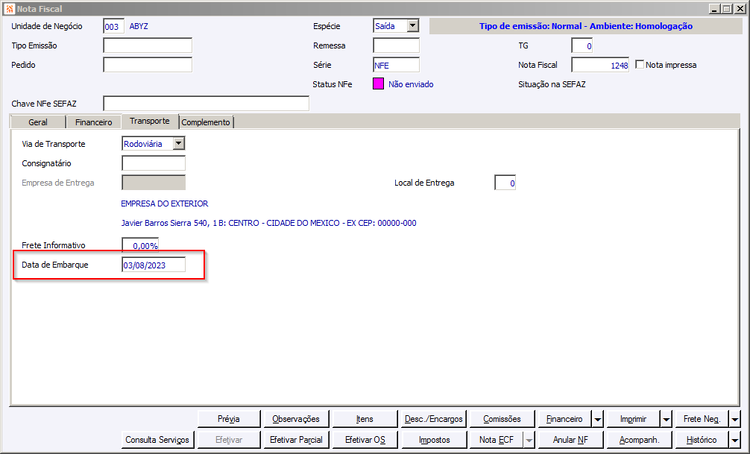Open the Via de Transporte dropdown

(179, 143)
